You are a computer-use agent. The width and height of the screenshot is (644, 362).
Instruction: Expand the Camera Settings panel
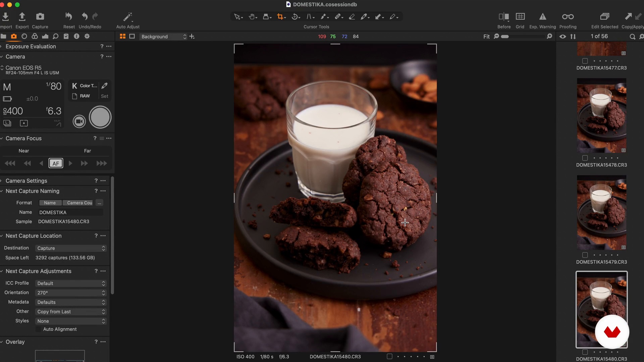(x=2, y=181)
